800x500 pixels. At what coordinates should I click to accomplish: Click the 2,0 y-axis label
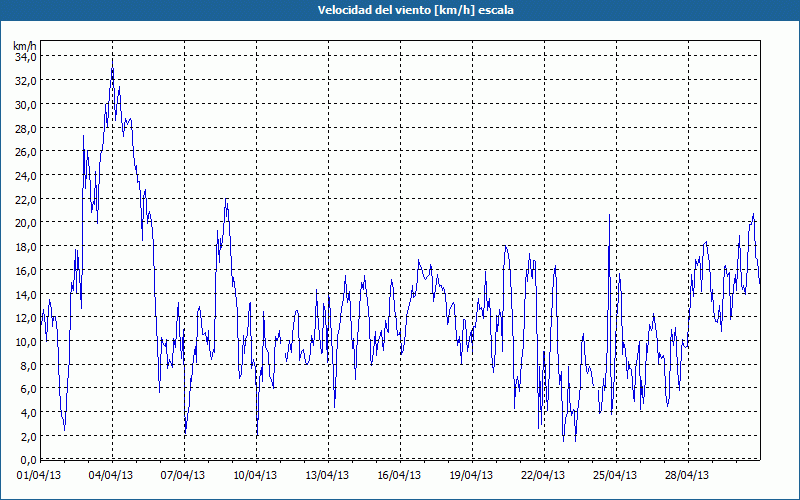28,436
